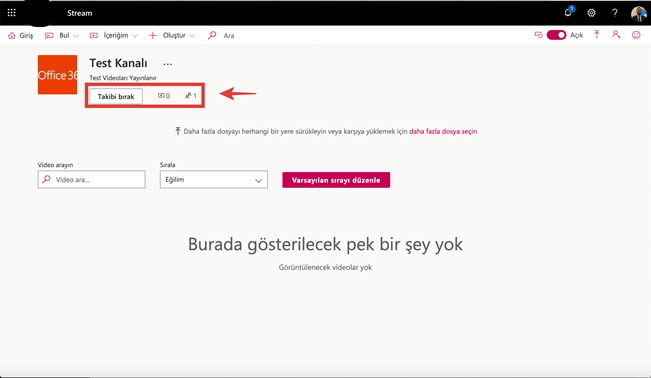Click the upload video arrow icon
The width and height of the screenshot is (651, 378).
pos(597,34)
